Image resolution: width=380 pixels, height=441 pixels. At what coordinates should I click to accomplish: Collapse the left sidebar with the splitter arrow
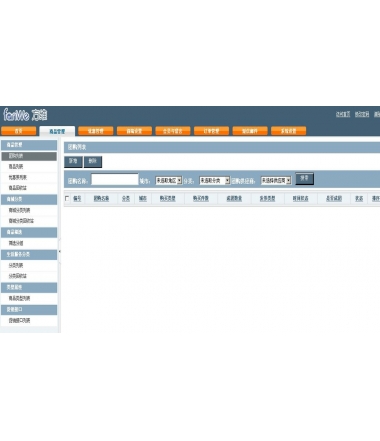pyautogui.click(x=60, y=251)
